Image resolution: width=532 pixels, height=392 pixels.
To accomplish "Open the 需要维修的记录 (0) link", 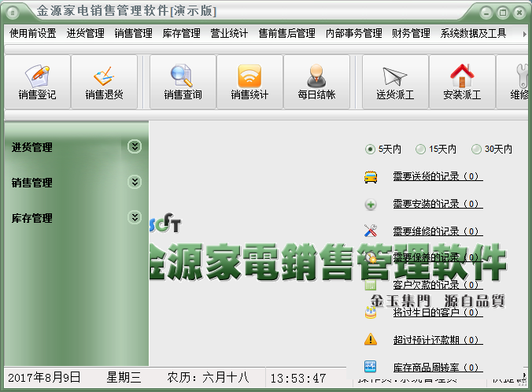I will pyautogui.click(x=438, y=231).
